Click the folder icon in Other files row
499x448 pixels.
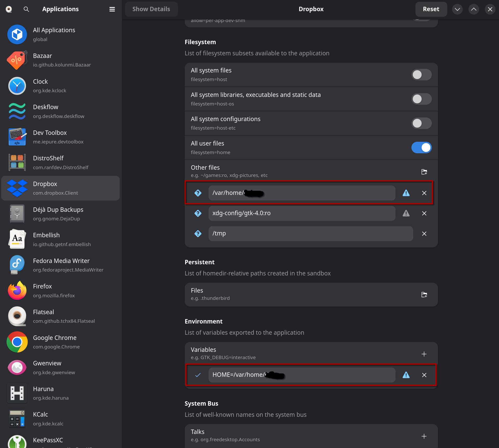pos(424,172)
